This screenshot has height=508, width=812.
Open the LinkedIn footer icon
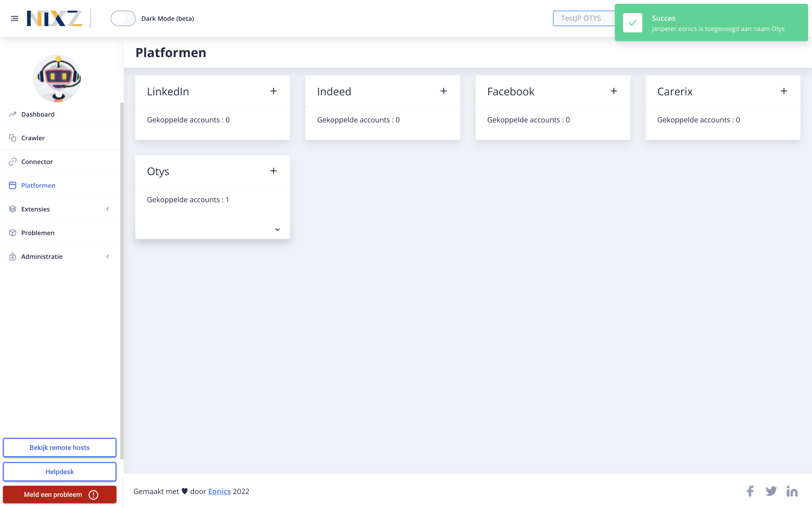[792, 491]
